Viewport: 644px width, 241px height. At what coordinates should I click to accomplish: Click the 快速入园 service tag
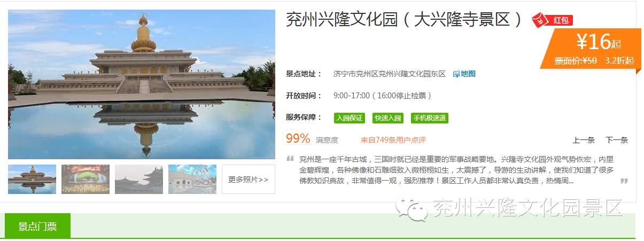pos(388,118)
